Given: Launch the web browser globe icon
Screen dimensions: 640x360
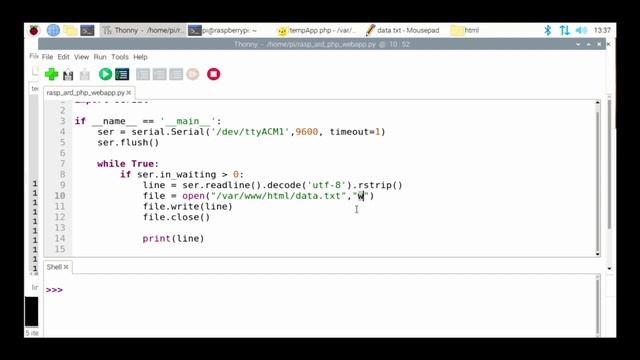Looking at the screenshot, I should [53, 30].
